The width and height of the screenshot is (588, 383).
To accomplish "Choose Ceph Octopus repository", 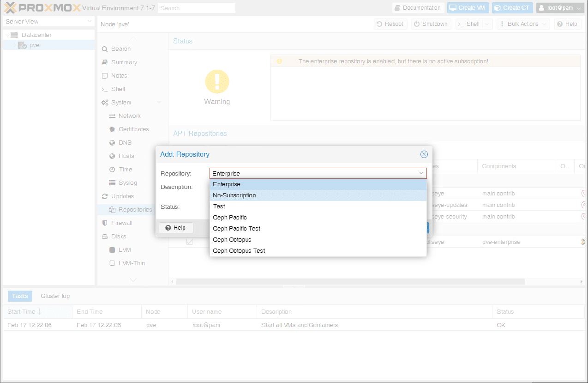I will (318, 240).
